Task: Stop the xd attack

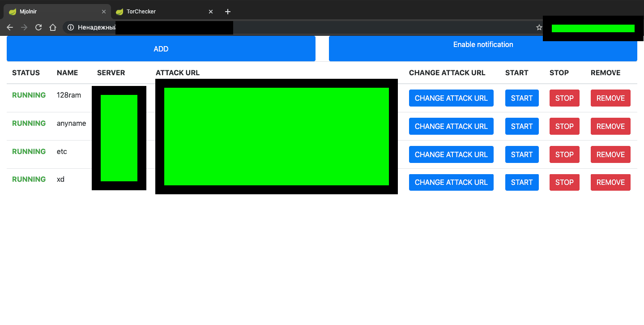Action: (564, 182)
